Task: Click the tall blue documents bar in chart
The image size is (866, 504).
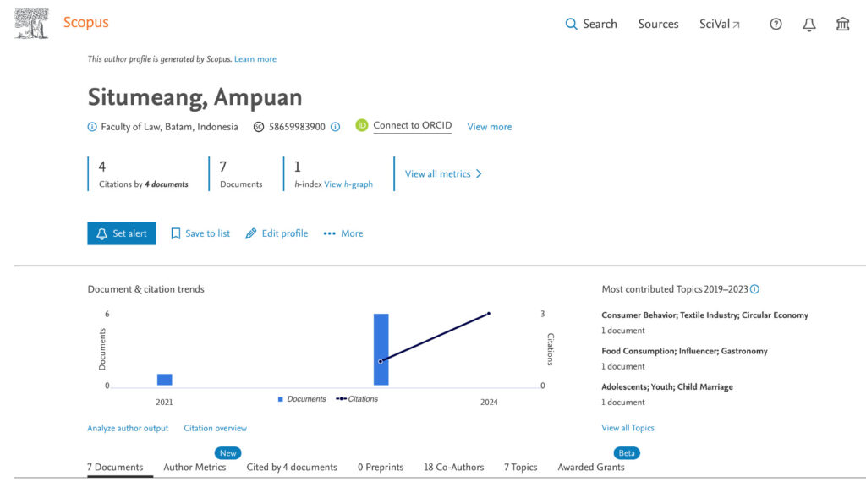Action: tap(381, 349)
